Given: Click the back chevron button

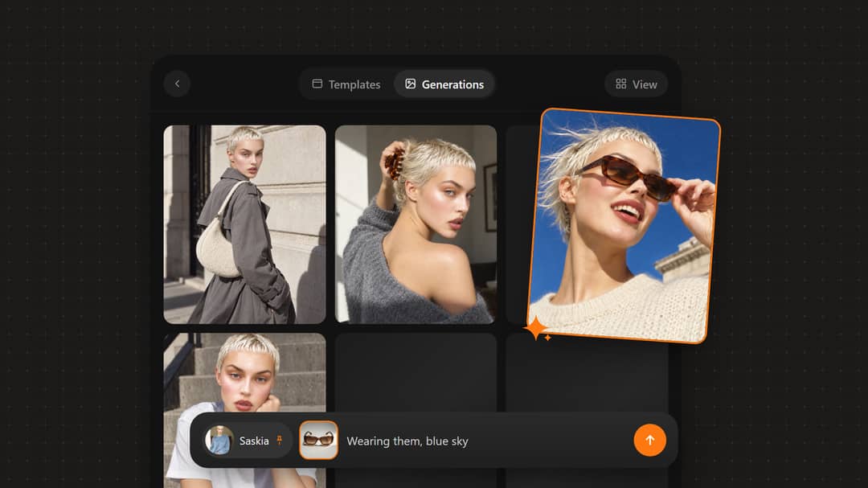Looking at the screenshot, I should (x=177, y=84).
